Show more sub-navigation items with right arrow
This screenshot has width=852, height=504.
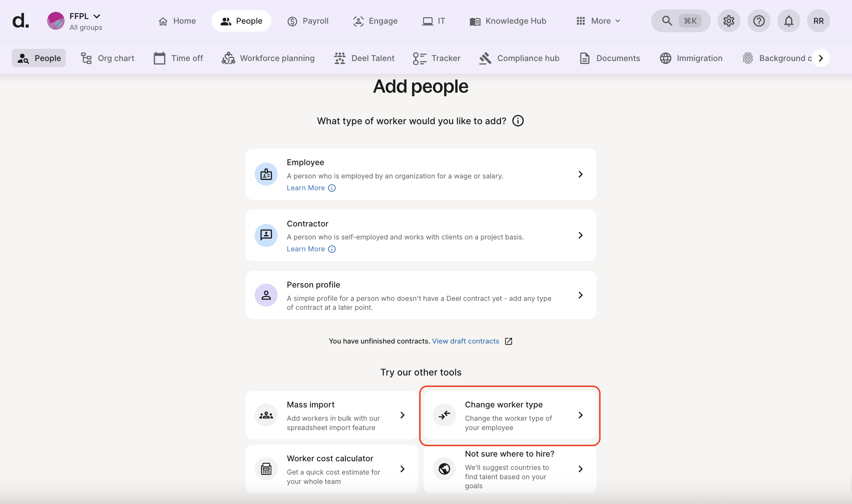click(821, 58)
